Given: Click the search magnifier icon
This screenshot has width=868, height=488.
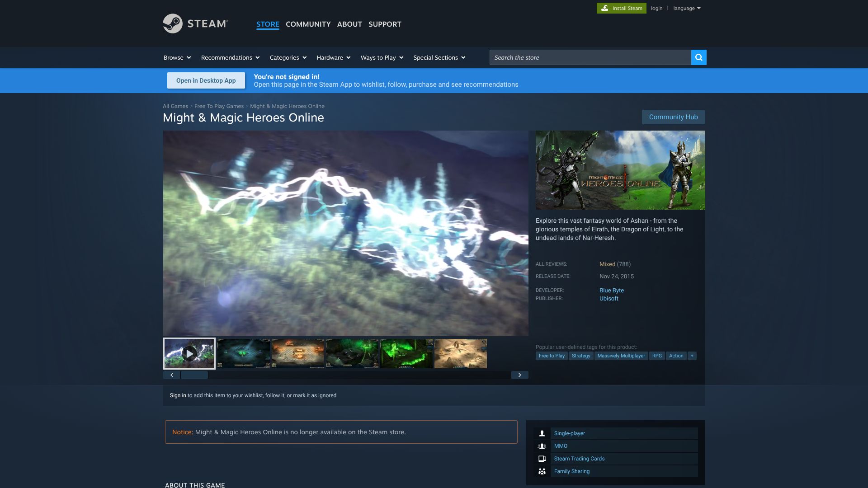Looking at the screenshot, I should click(x=698, y=57).
